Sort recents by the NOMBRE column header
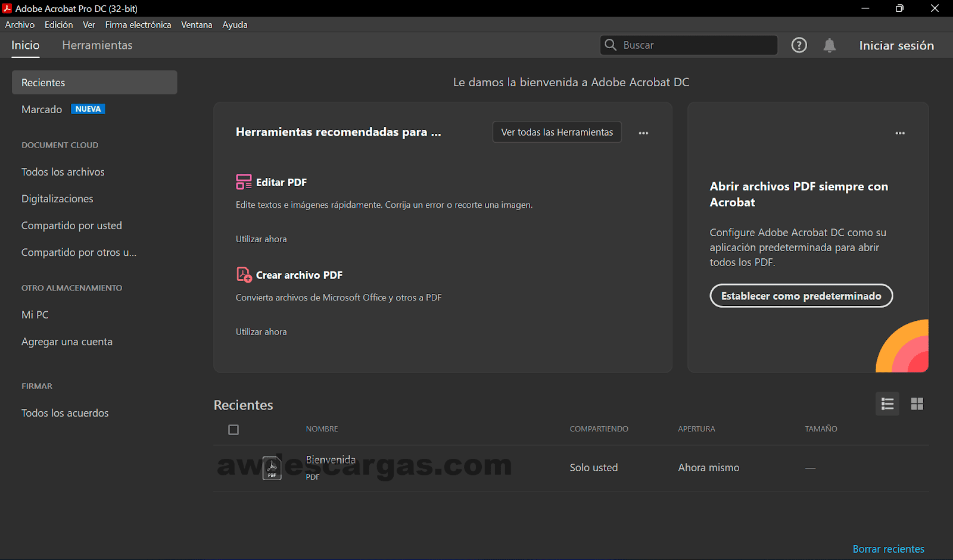Screen dimensions: 953x560 point(322,429)
